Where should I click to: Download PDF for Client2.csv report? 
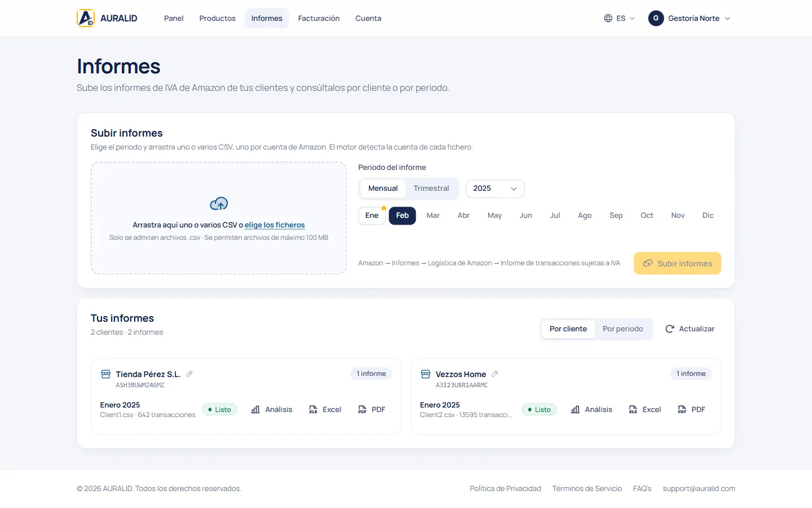click(691, 409)
